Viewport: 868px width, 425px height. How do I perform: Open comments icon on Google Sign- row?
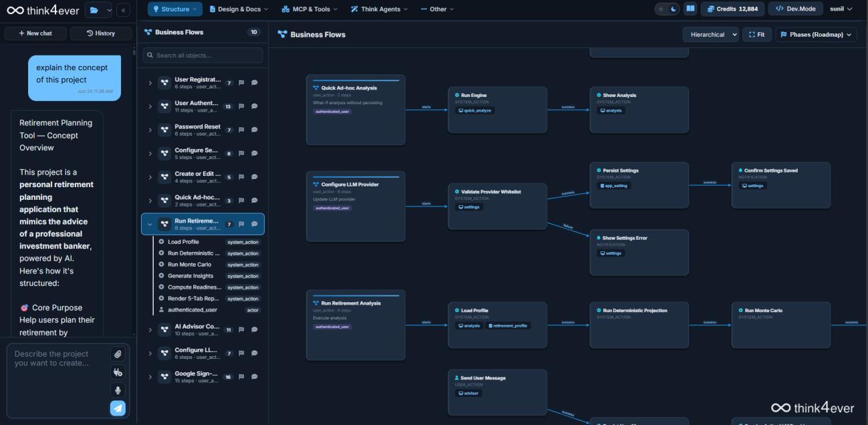(254, 377)
